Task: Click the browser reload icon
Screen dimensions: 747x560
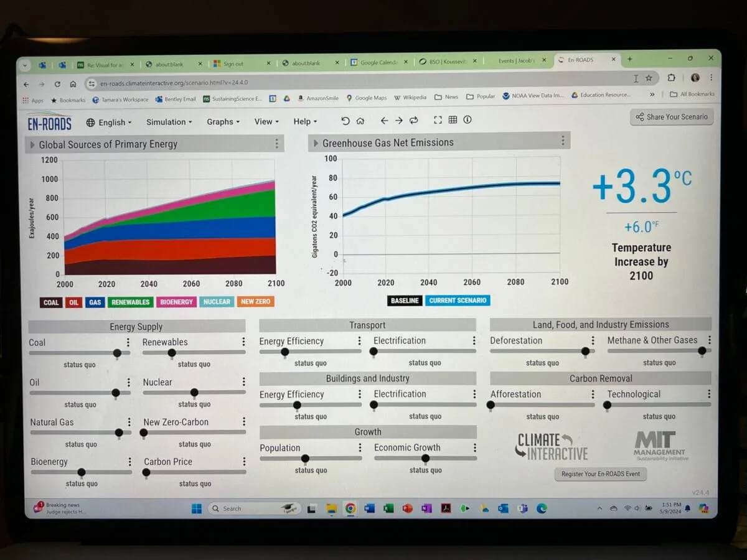Action: [57, 84]
